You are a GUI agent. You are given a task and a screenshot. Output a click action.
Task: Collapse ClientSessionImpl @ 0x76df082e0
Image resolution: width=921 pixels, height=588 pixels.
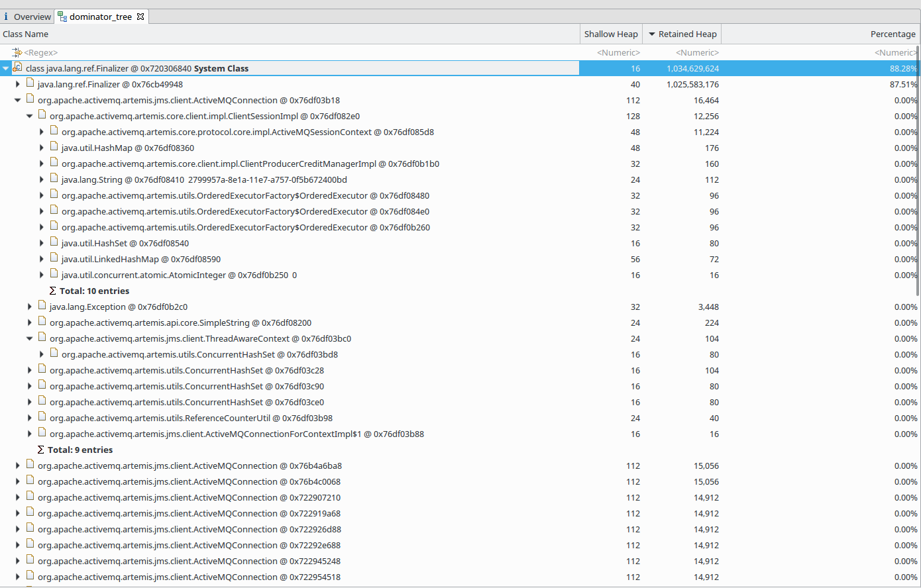pos(30,116)
